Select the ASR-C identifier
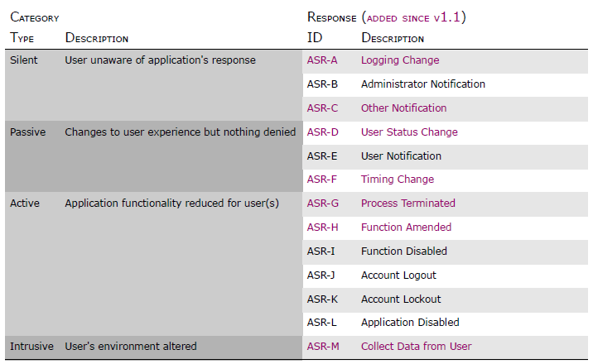The height and width of the screenshot is (364, 593). [322, 108]
